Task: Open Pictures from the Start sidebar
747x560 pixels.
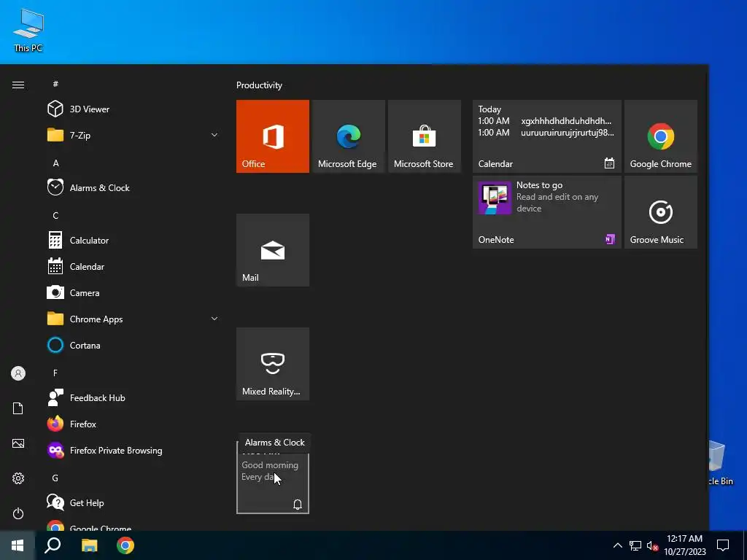Action: [18, 443]
